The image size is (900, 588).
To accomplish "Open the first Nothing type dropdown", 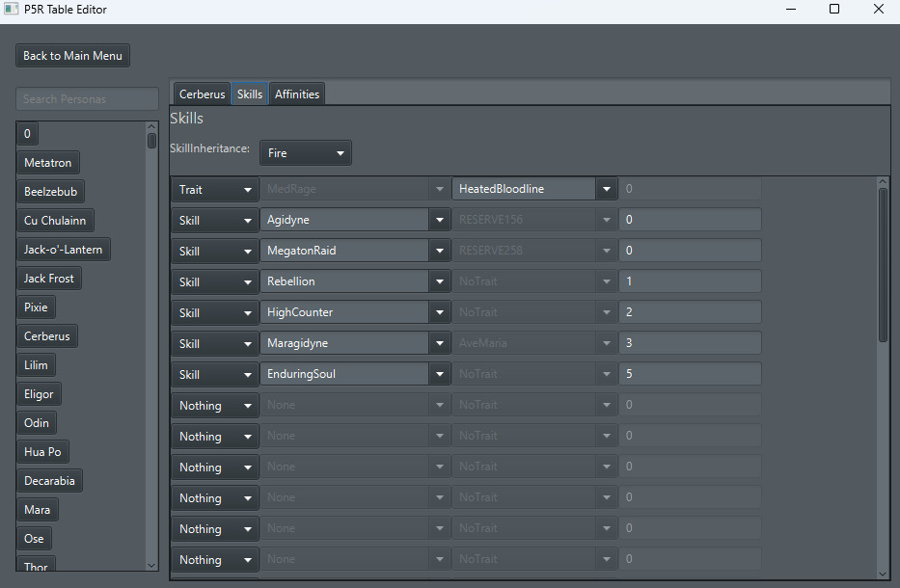I will tap(215, 406).
